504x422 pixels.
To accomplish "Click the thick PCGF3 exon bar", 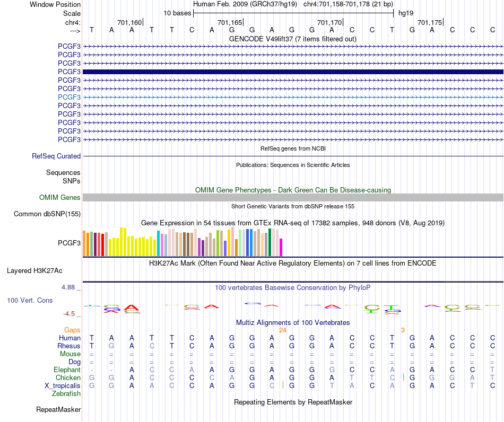I will pos(293,72).
